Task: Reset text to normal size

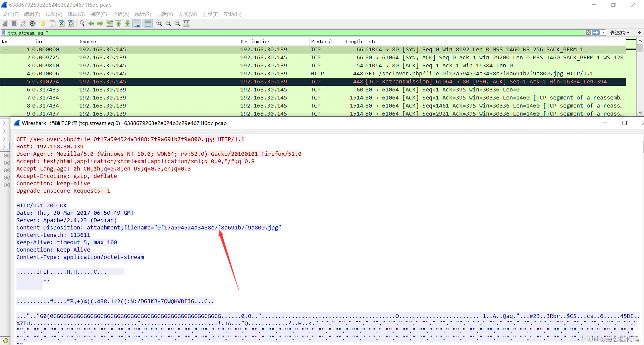Action: pos(177,23)
